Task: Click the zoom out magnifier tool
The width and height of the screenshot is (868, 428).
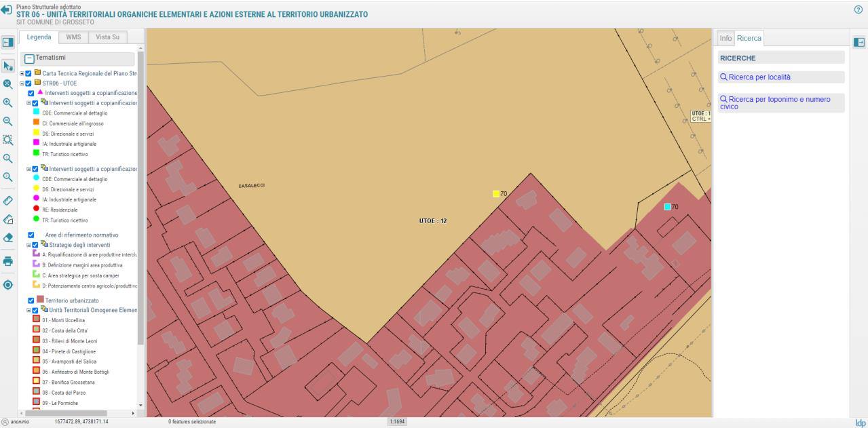Action: [x=8, y=121]
